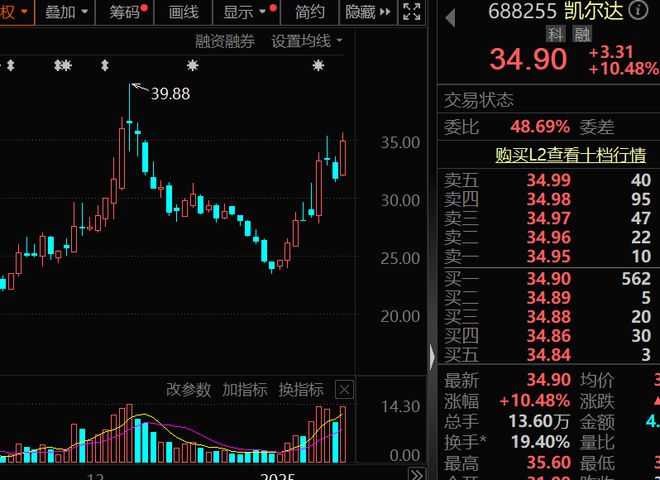Click the 买一 volume 562

[636, 279]
